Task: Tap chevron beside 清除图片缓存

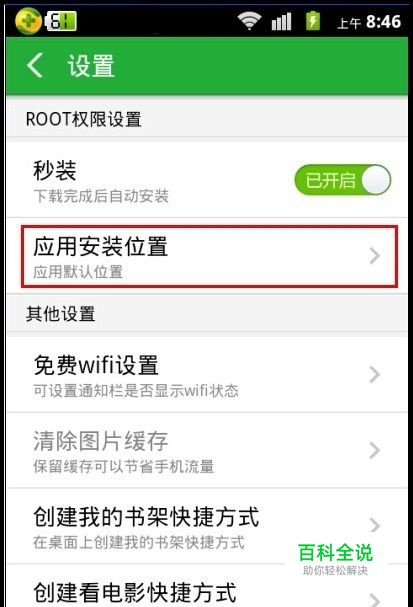Action: pos(374,450)
